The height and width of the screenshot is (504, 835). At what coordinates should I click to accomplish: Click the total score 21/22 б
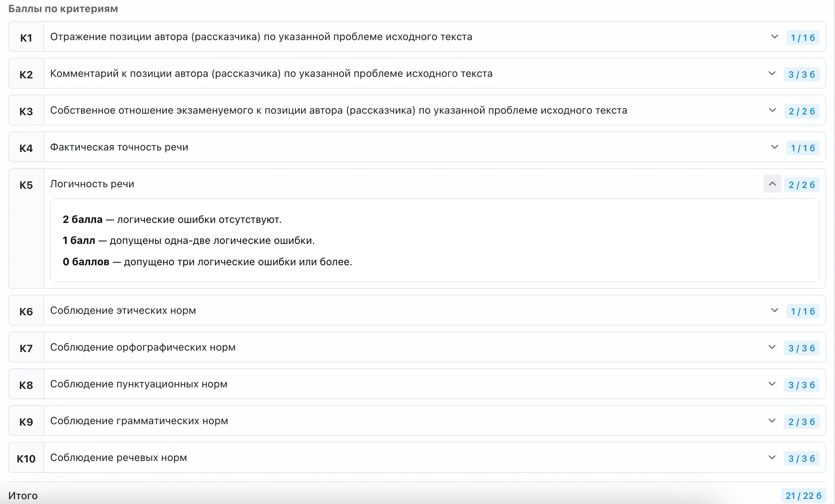pyautogui.click(x=803, y=496)
